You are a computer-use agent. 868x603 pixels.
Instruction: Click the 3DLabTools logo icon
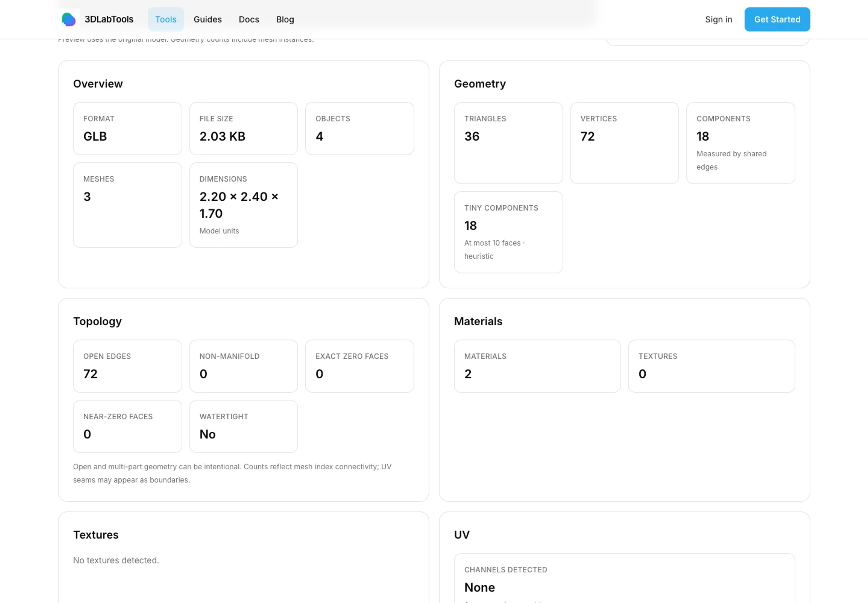pos(69,19)
